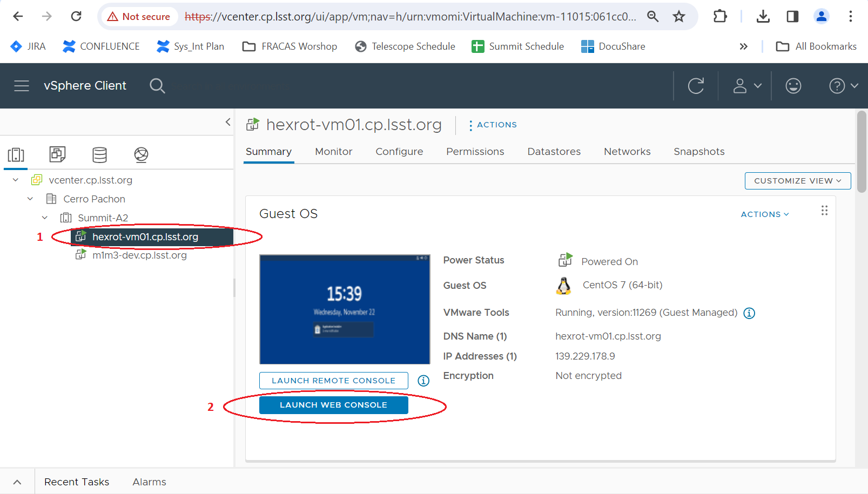Image resolution: width=868 pixels, height=494 pixels.
Task: Open the All Bookmarks folder
Action: [x=816, y=46]
